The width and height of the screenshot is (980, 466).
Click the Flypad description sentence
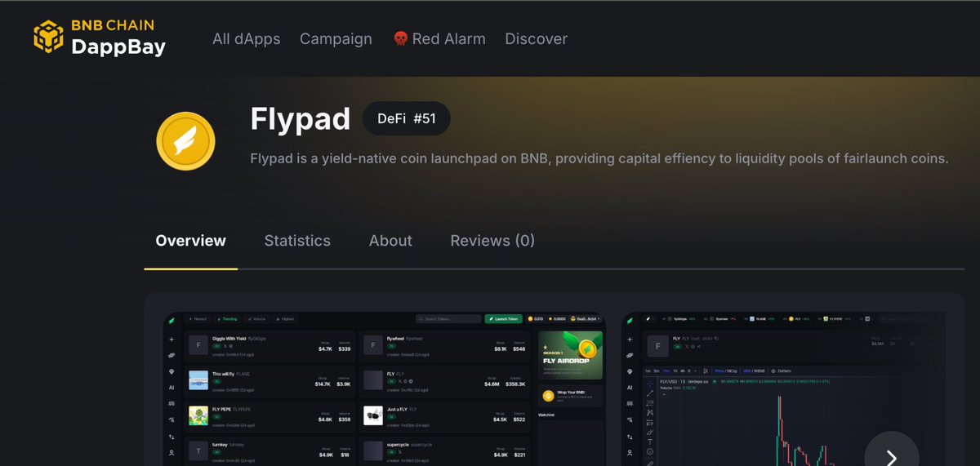tap(599, 158)
